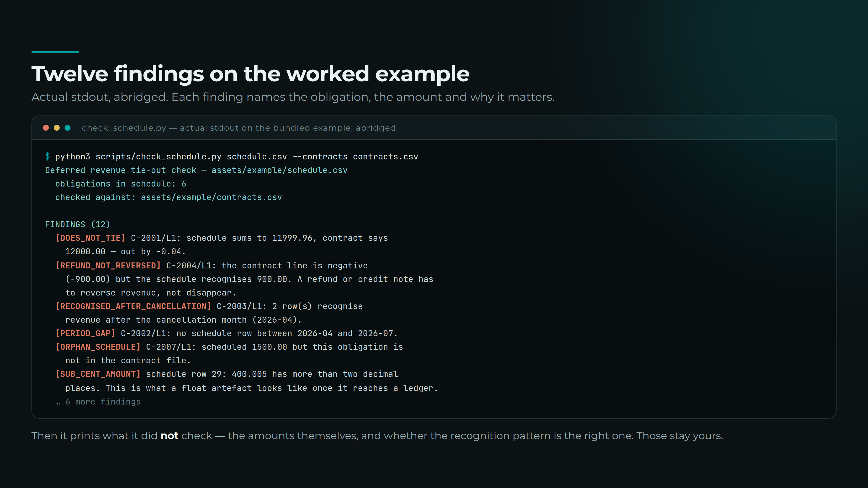Click 'revenue after the cancellation month (2026-04).'

[184, 320]
